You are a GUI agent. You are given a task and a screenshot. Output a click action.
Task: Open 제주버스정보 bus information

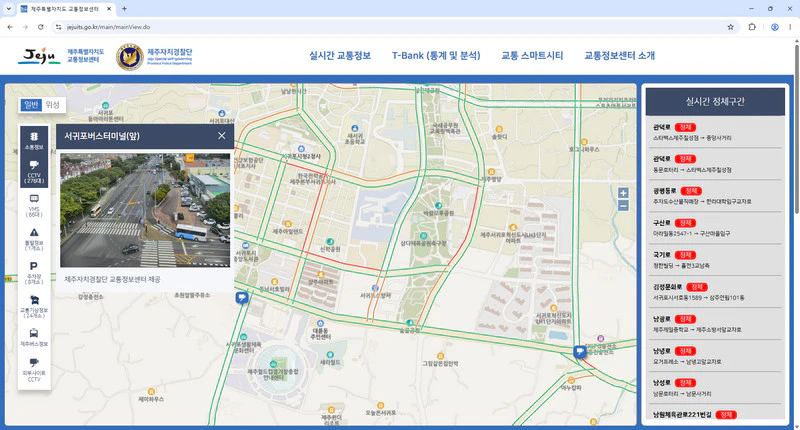(34, 338)
